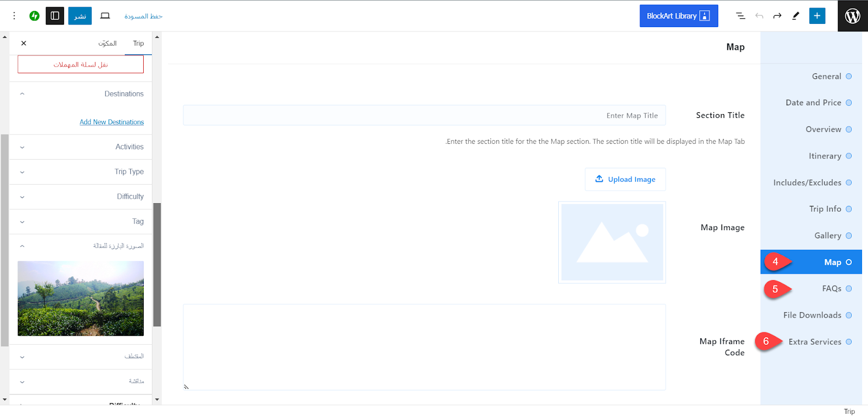The width and height of the screenshot is (868, 417).
Task: Expand the مناقشة discussion panel
Action: coord(81,382)
